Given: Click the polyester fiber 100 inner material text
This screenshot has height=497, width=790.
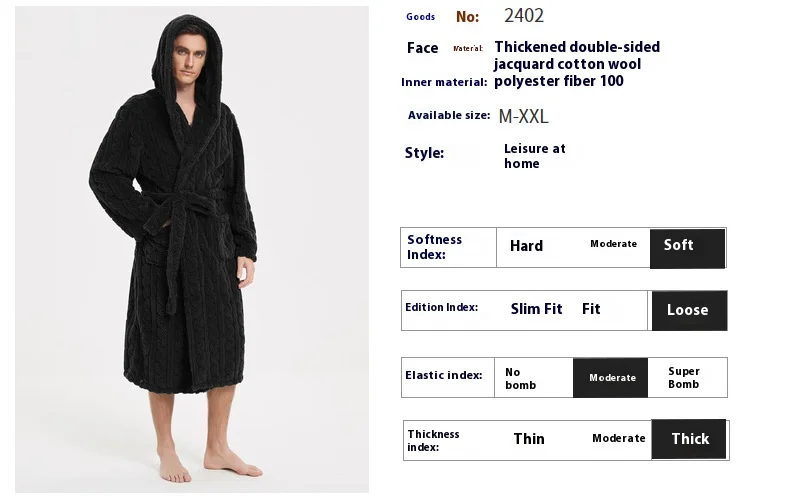Looking at the screenshot, I should tap(559, 81).
